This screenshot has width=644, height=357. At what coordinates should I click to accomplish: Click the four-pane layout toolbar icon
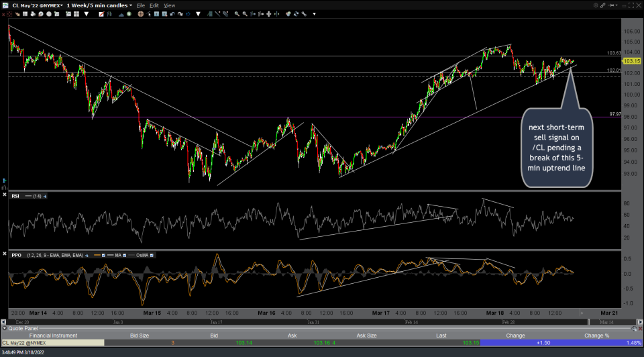pyautogui.click(x=76, y=14)
